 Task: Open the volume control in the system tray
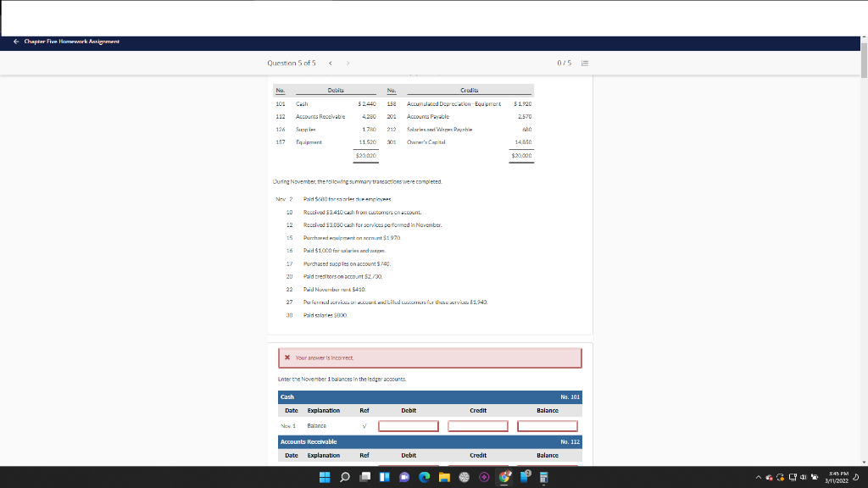[804, 477]
